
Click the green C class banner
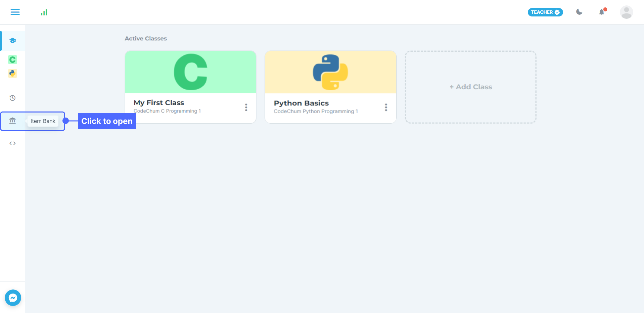(190, 72)
